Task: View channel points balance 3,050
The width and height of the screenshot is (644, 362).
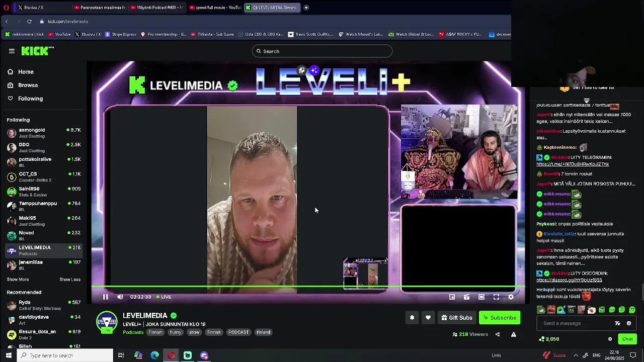Action: (549, 339)
